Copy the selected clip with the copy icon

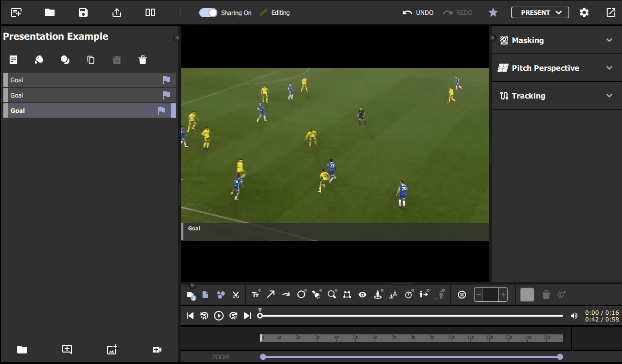tap(91, 60)
